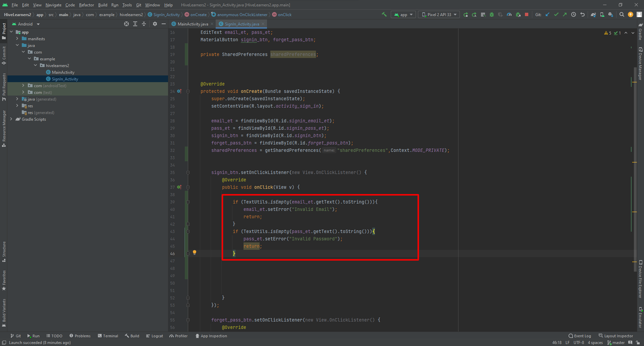Click the Debug app bug icon
This screenshot has width=644, height=346.
pyautogui.click(x=492, y=15)
